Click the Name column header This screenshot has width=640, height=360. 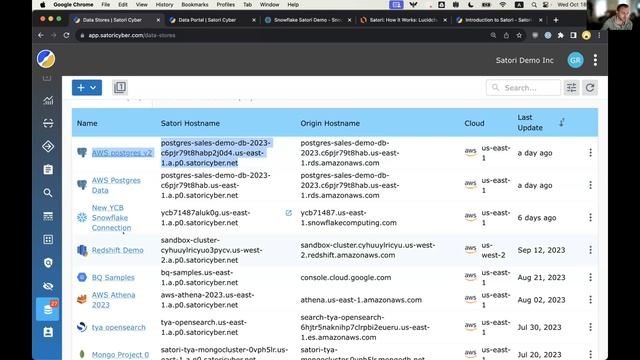click(x=87, y=123)
